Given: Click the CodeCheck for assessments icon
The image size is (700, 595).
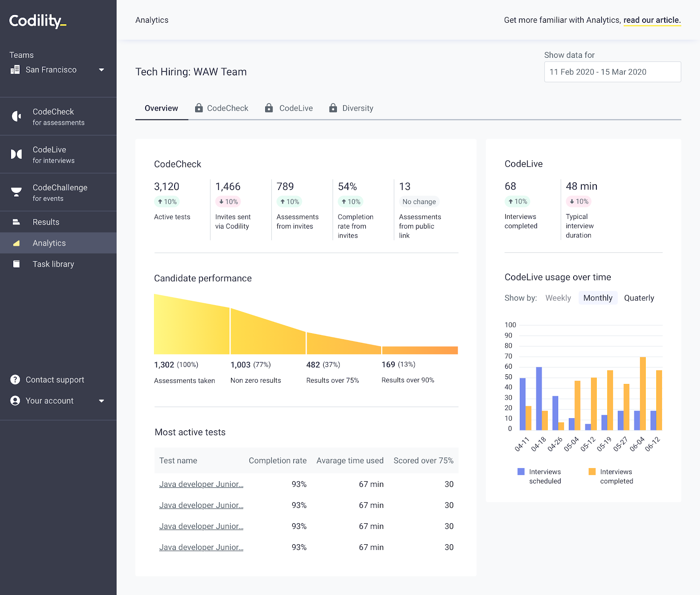Looking at the screenshot, I should click(x=16, y=116).
